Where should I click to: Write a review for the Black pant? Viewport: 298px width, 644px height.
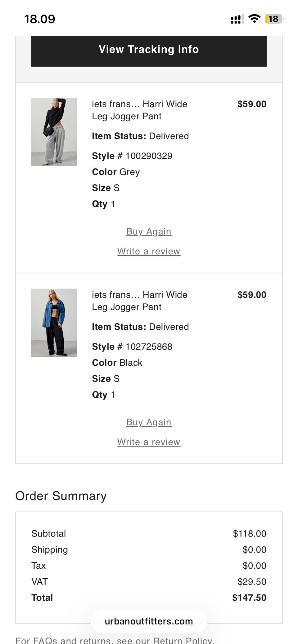click(x=149, y=442)
